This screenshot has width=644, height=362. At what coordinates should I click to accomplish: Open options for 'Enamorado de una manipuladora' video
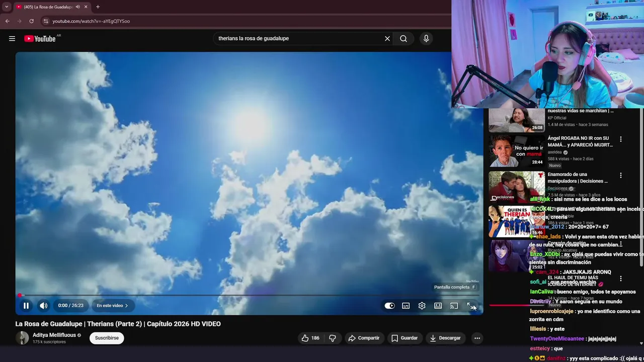[x=621, y=175]
